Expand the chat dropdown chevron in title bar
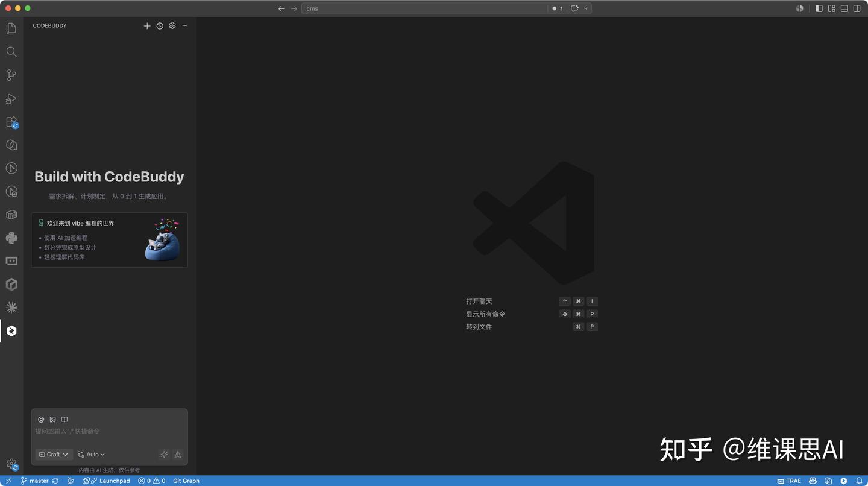 point(586,8)
